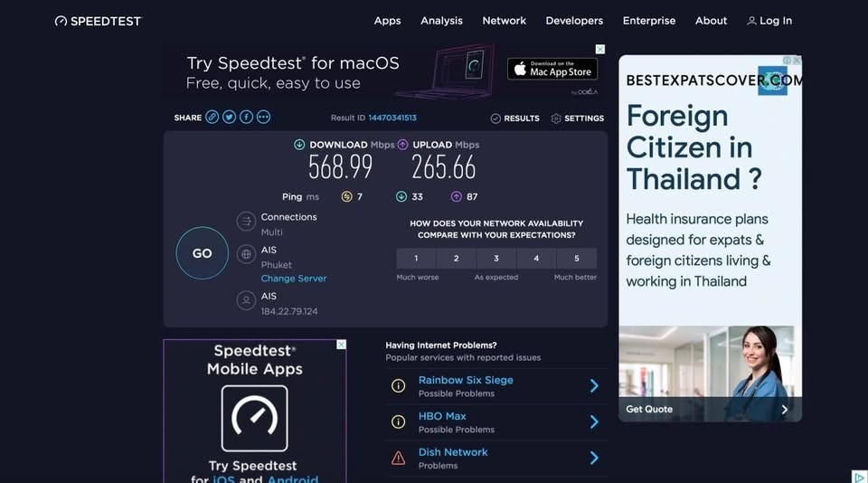This screenshot has width=868, height=483.
Task: Rate network availability as 5
Action: (x=577, y=259)
